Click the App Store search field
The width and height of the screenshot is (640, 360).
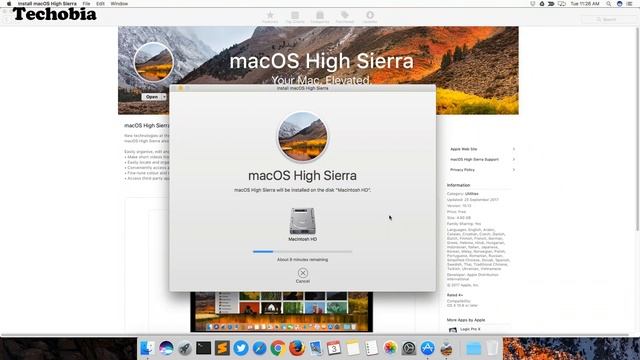coord(609,19)
